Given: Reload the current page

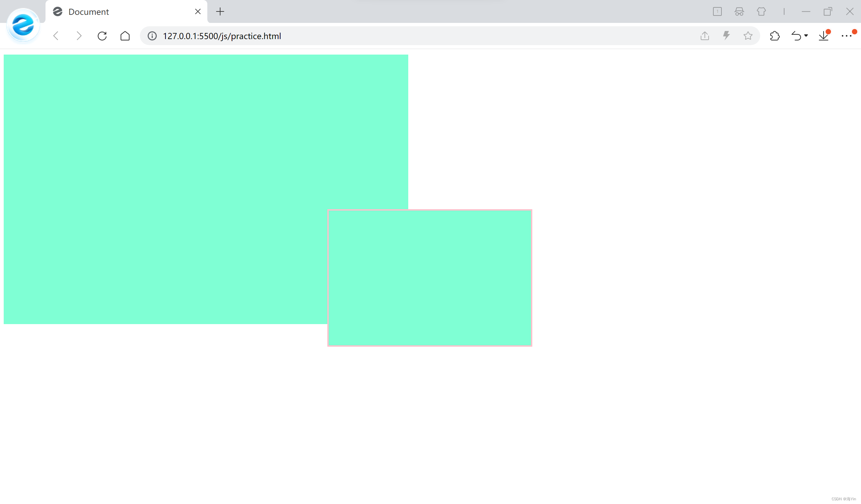Looking at the screenshot, I should [102, 36].
